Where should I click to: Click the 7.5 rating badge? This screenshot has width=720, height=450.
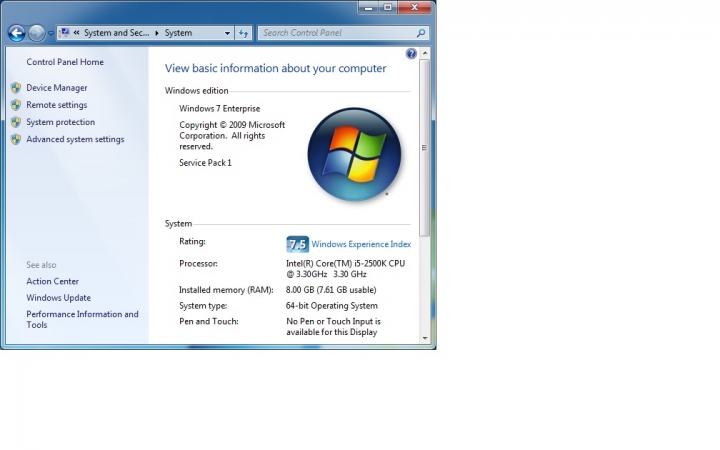(298, 244)
